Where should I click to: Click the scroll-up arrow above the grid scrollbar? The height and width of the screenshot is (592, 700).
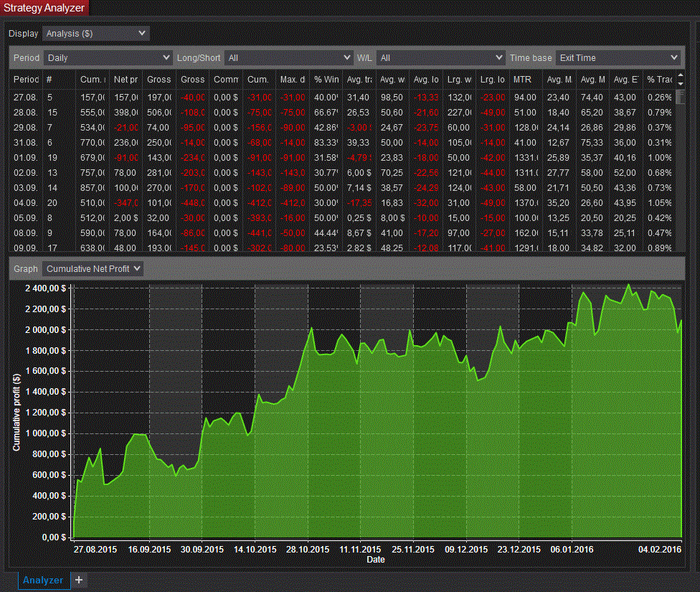pos(681,75)
